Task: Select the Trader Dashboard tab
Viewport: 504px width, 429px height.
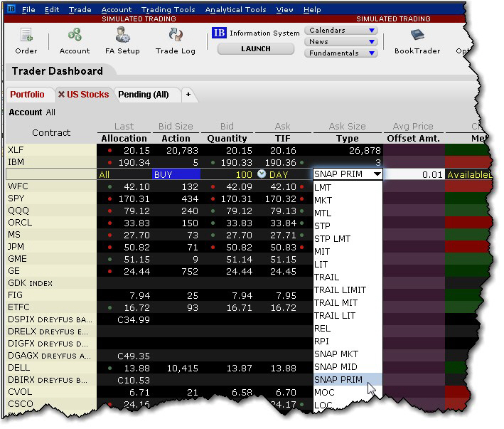Action: [x=58, y=70]
